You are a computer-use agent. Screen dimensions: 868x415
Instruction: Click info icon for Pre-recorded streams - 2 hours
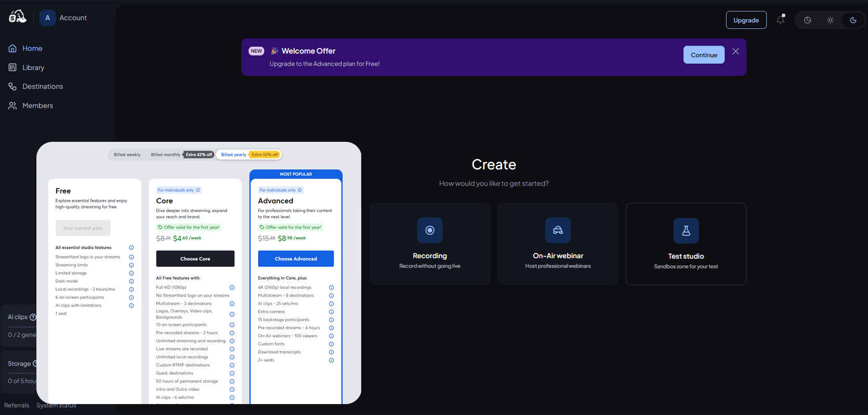tap(232, 333)
